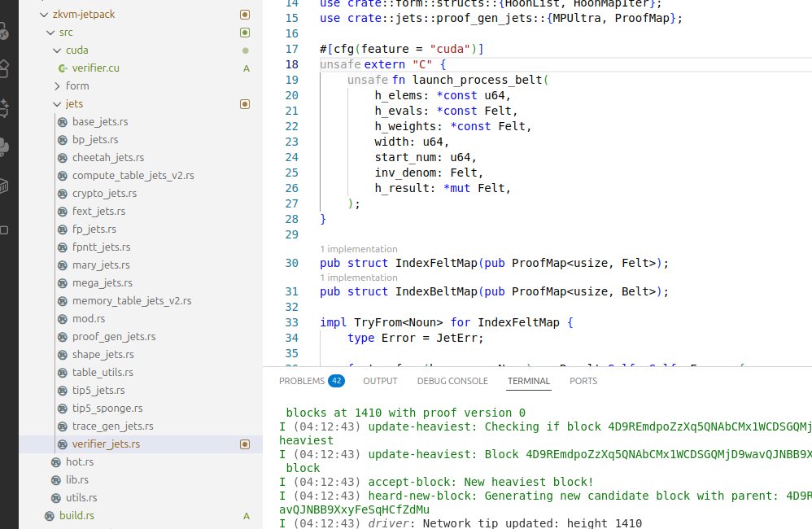Open tip5_jets.rs file

point(98,391)
